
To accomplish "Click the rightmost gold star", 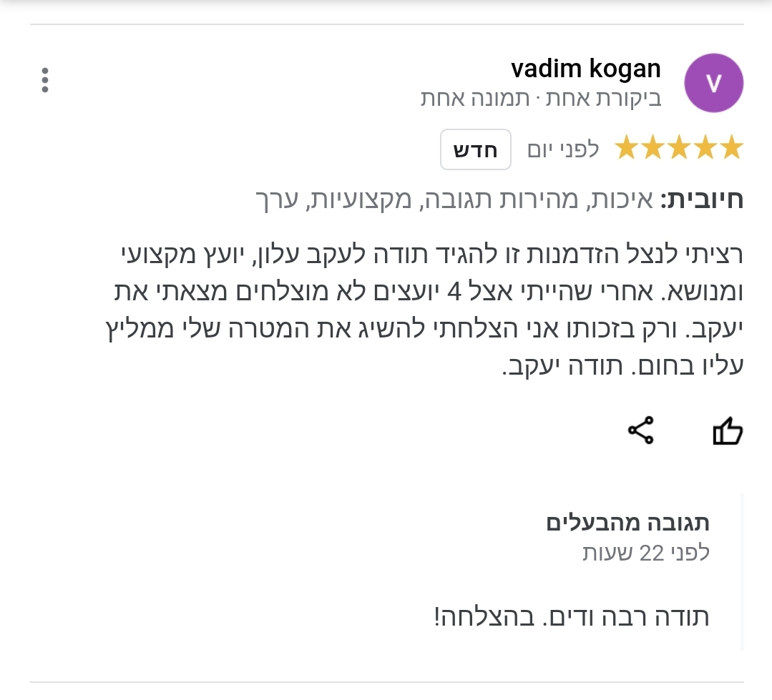I will pos(731,149).
